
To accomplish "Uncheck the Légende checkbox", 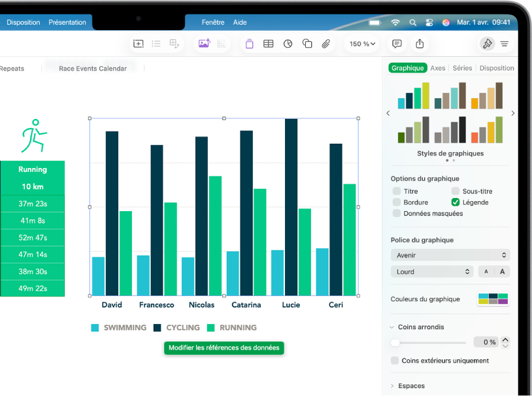I will pyautogui.click(x=456, y=203).
